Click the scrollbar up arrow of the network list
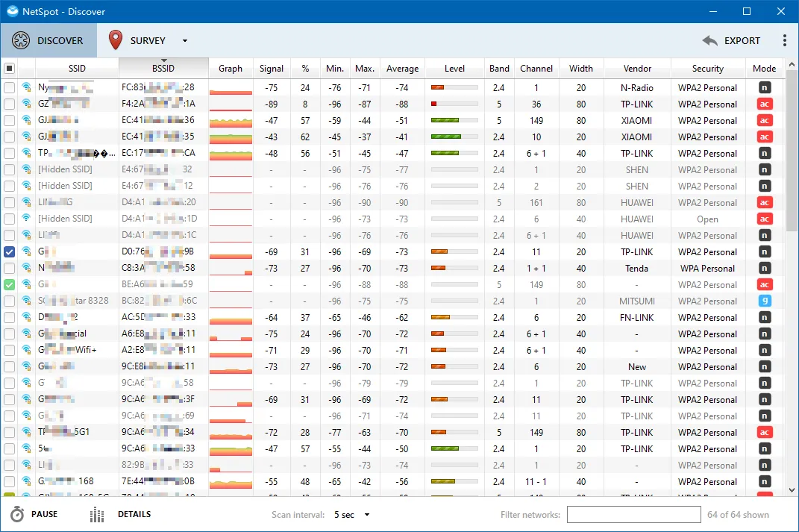 click(x=792, y=65)
